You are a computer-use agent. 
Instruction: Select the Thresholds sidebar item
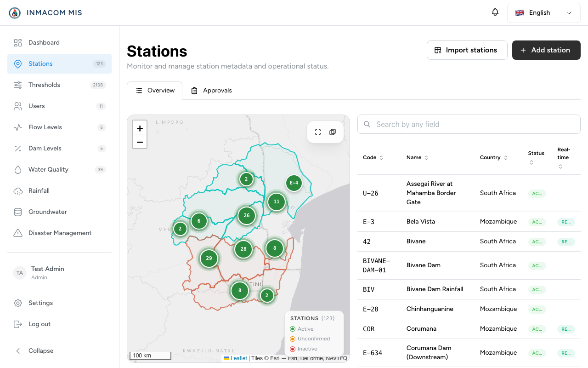pos(59,85)
